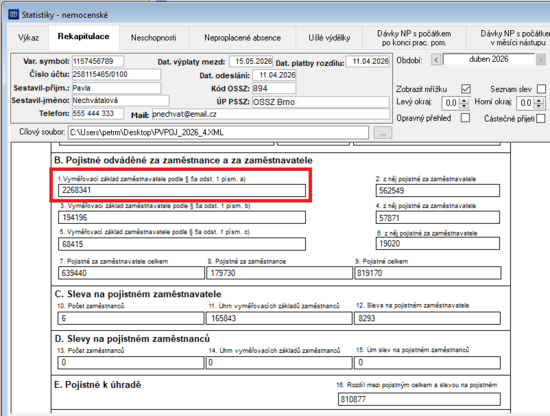Decrease Levý okraj with spinner down arrow
The image size is (550, 416).
pyautogui.click(x=464, y=106)
